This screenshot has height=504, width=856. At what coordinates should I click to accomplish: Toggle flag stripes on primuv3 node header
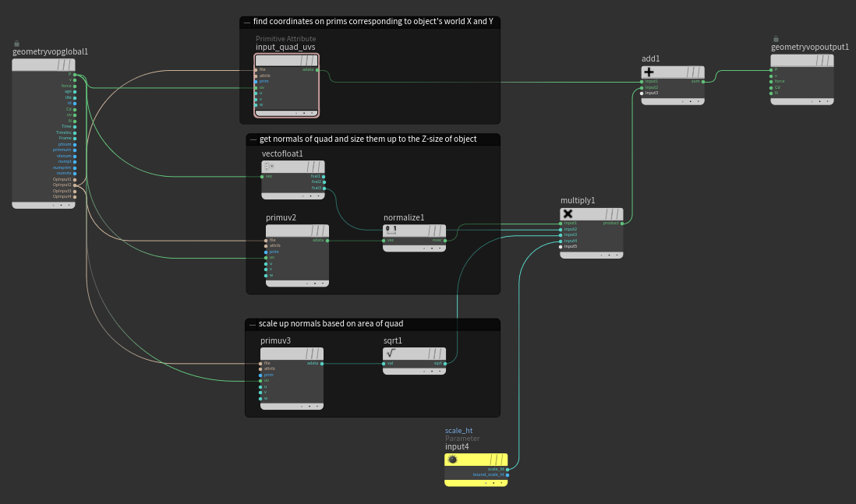pos(312,354)
